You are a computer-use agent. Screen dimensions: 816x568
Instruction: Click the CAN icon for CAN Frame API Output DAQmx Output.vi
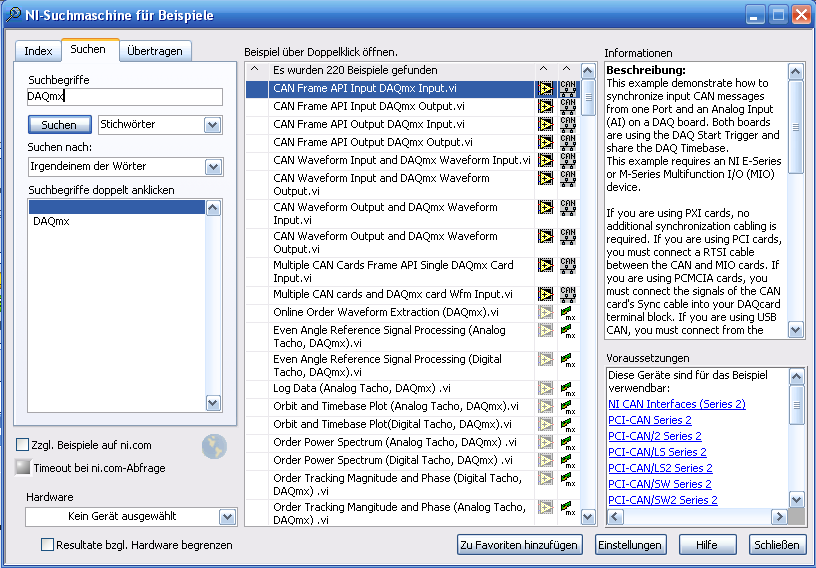[568, 142]
